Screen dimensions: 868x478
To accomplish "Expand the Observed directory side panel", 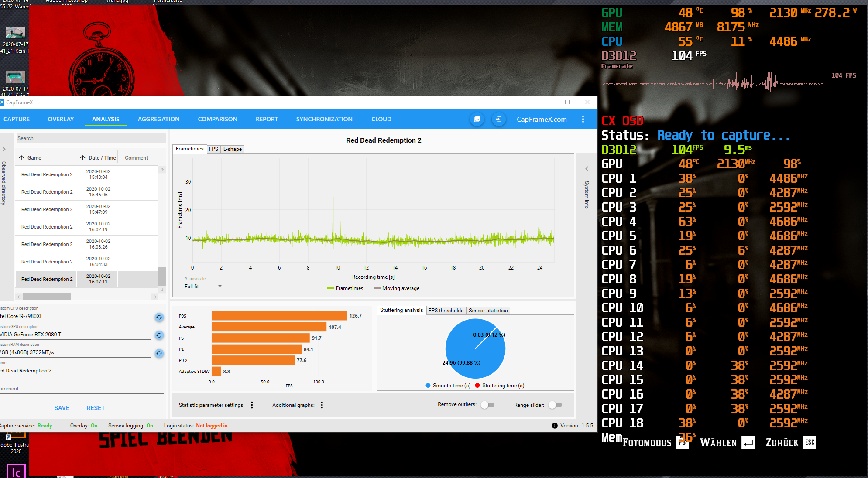I will [4, 149].
